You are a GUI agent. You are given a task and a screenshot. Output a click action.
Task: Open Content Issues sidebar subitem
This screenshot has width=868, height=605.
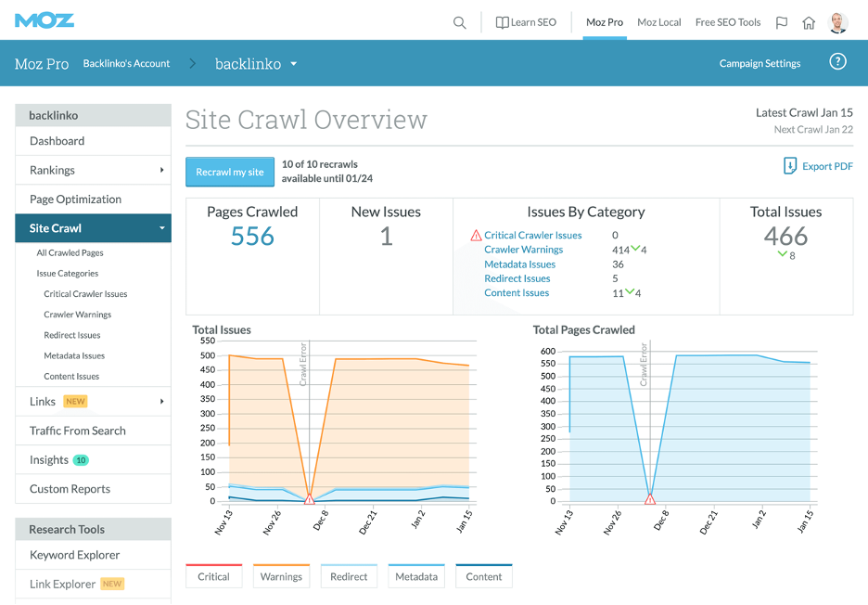pos(71,376)
